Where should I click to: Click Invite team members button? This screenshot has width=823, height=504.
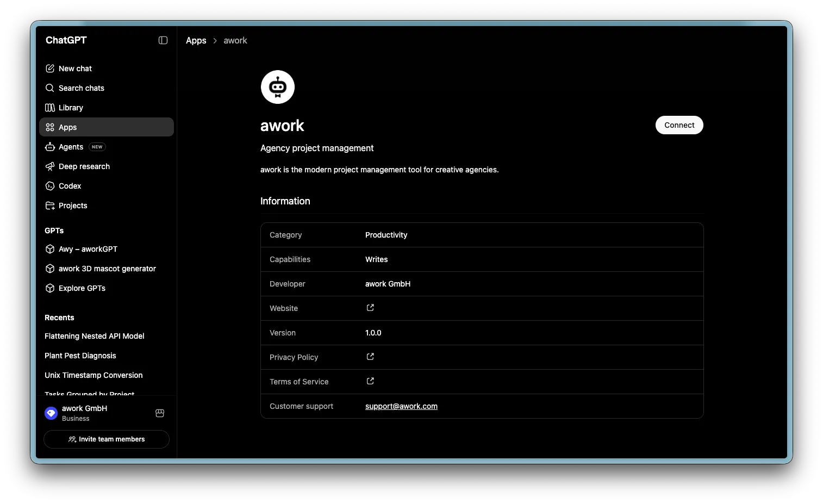tap(107, 439)
